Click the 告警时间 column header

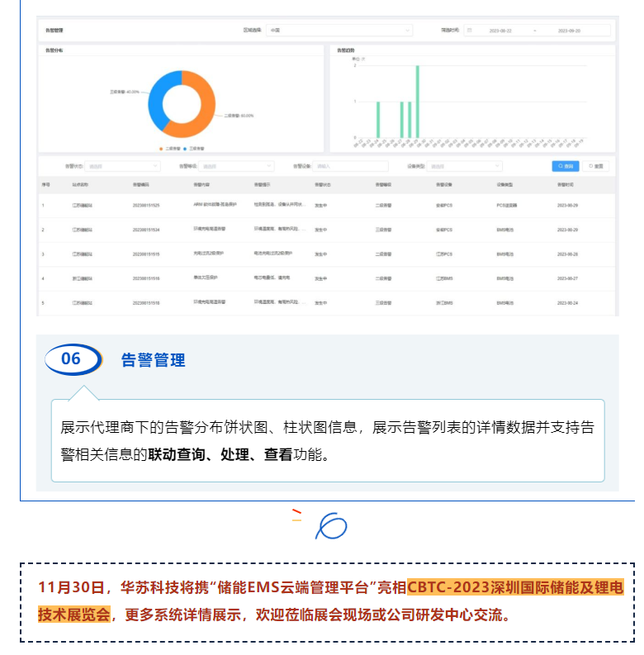[566, 184]
